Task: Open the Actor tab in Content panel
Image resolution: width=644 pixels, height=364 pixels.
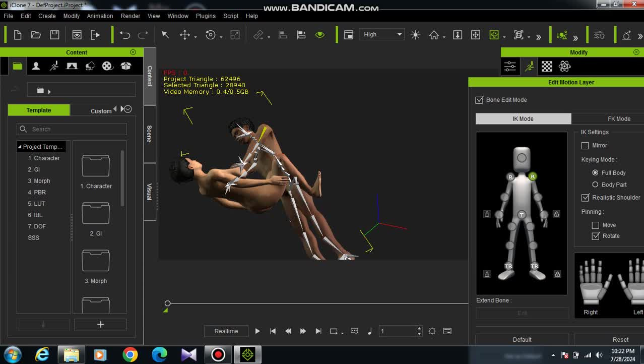Action: click(x=36, y=66)
